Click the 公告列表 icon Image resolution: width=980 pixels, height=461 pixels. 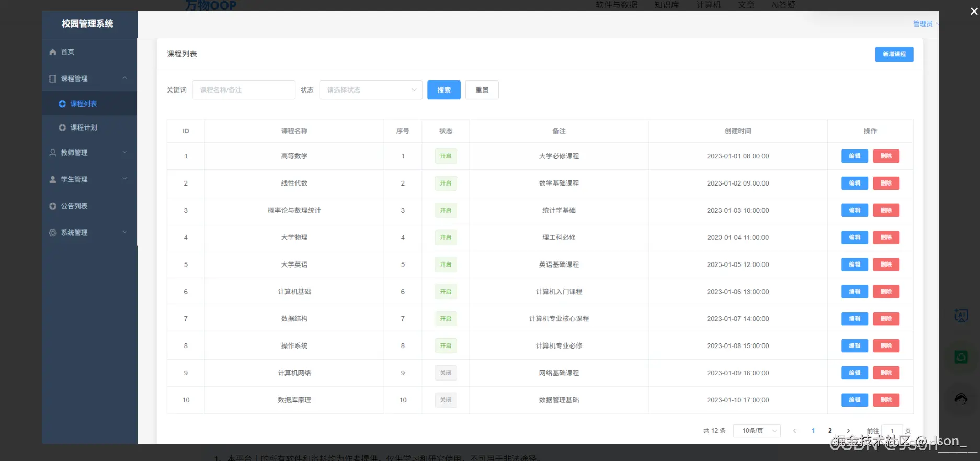pyautogui.click(x=53, y=206)
